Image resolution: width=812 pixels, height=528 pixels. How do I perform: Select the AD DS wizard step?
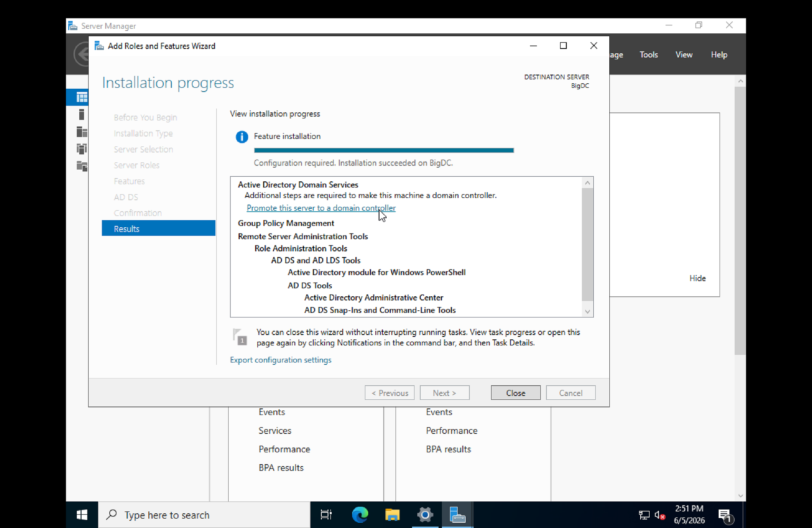coord(126,197)
